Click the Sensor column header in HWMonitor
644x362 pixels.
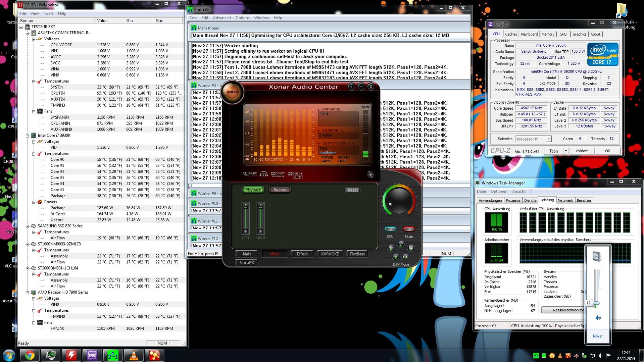(x=57, y=21)
